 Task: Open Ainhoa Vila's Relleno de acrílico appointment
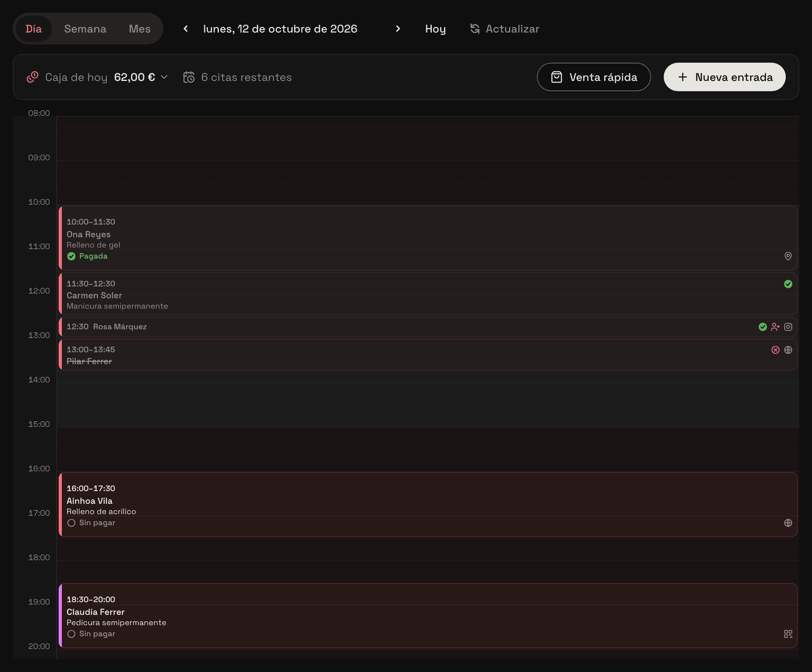pyautogui.click(x=428, y=505)
